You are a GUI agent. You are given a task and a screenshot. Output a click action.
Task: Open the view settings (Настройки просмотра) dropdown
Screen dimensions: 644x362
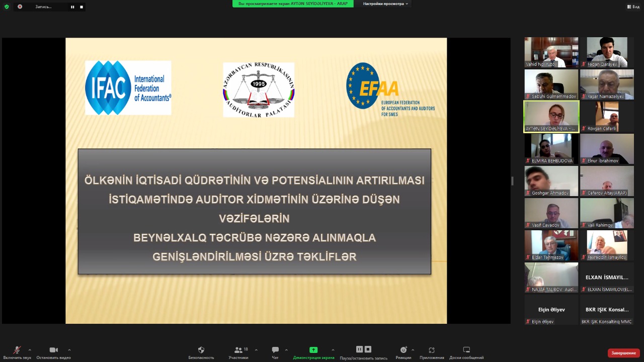385,4
